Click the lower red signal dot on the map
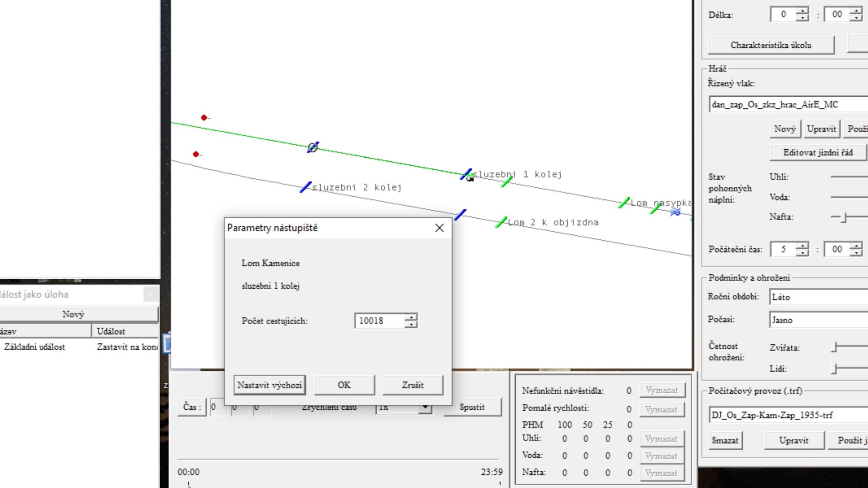This screenshot has width=868, height=488. tap(196, 154)
